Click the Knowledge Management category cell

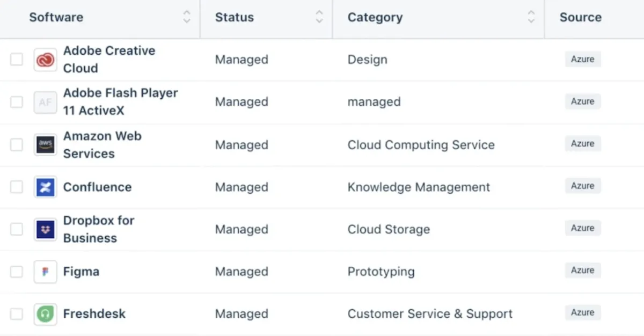pyautogui.click(x=419, y=187)
